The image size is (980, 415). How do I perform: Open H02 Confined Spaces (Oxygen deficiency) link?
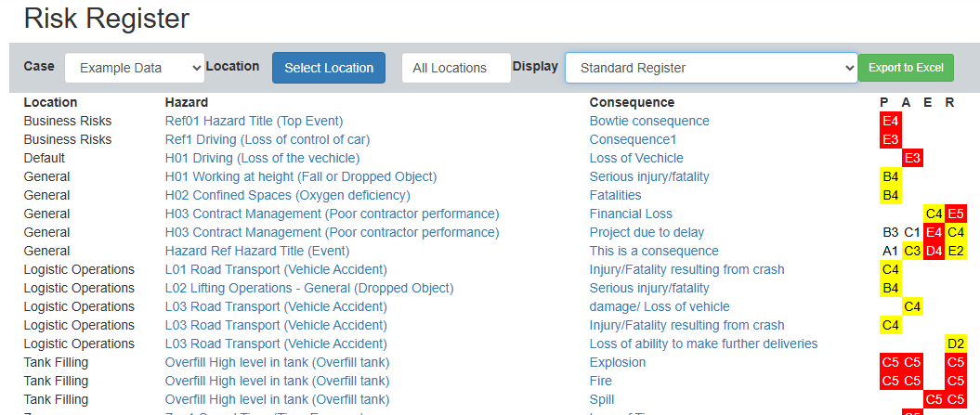[287, 195]
